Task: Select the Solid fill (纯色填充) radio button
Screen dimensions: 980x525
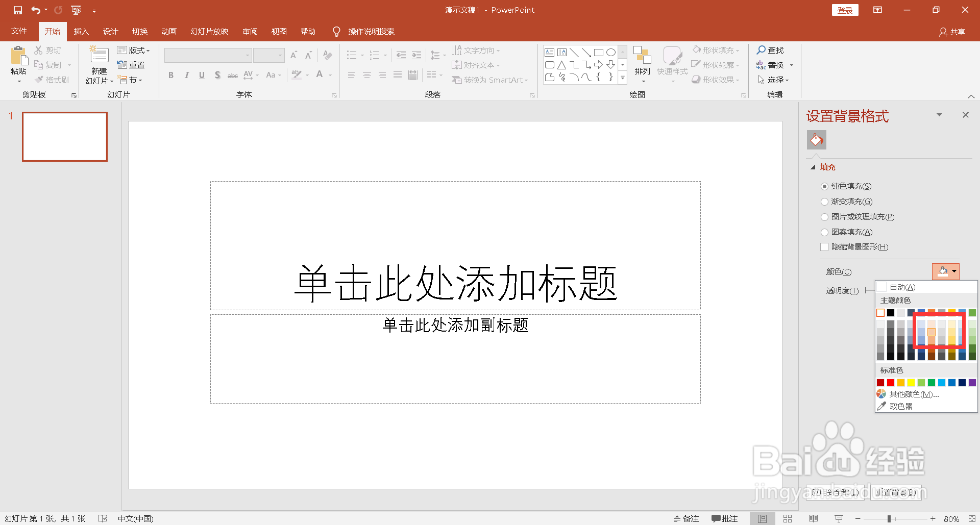Action: click(x=824, y=186)
